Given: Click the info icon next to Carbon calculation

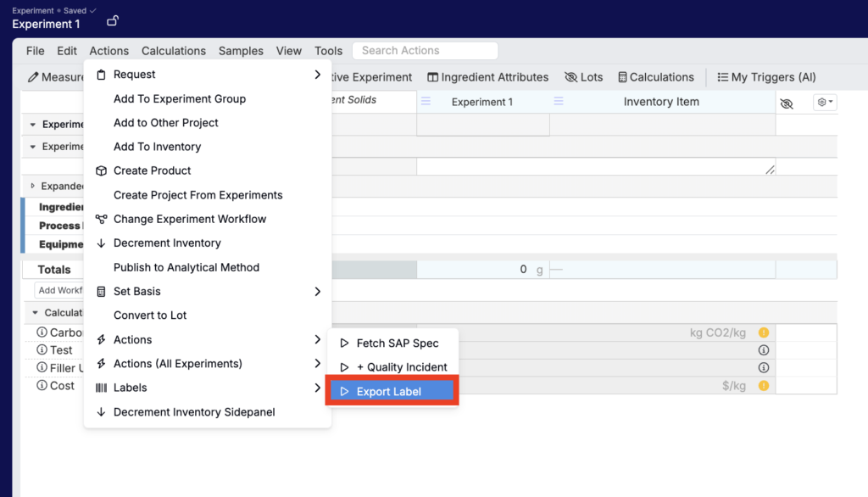Looking at the screenshot, I should point(42,332).
